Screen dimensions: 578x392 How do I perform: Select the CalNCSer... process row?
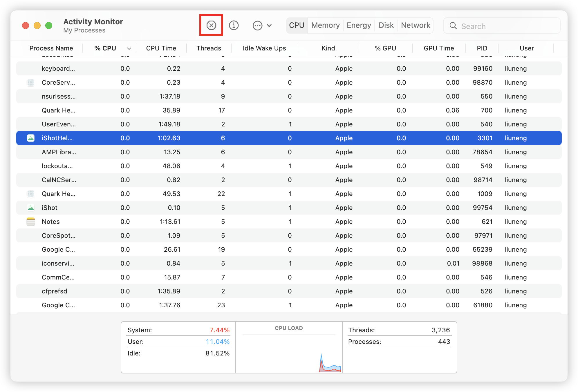[289, 180]
